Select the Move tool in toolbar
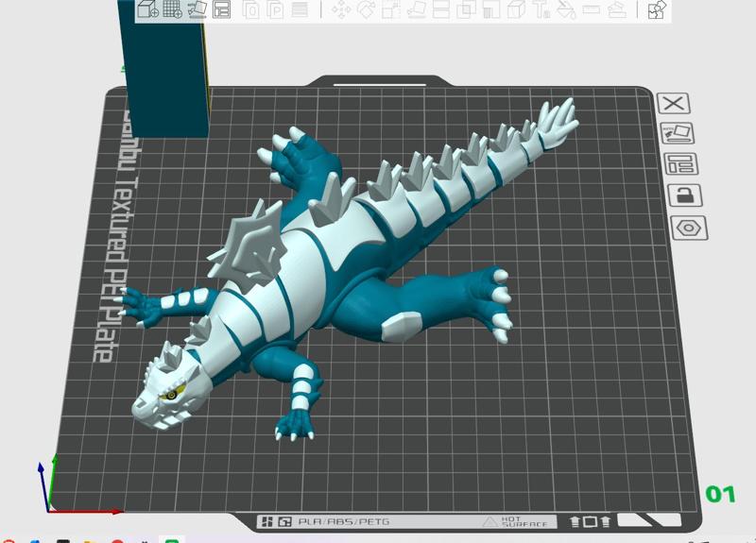 (x=340, y=10)
